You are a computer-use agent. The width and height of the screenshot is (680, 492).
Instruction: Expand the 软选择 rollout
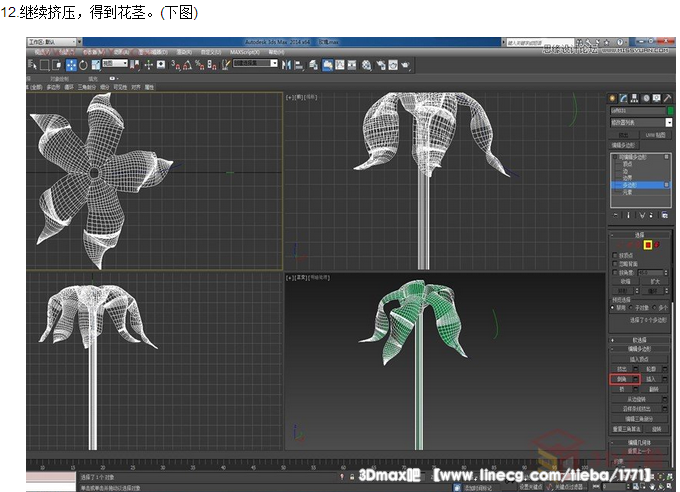click(639, 340)
